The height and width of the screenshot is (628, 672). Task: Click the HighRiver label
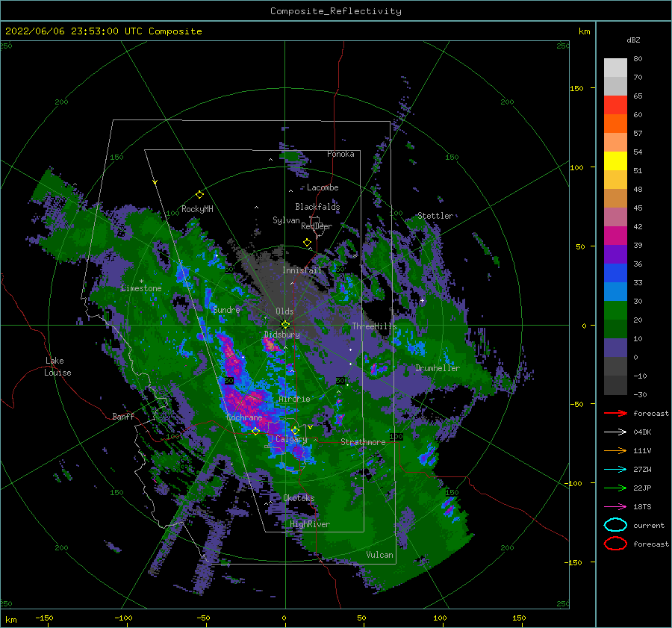pos(310,524)
